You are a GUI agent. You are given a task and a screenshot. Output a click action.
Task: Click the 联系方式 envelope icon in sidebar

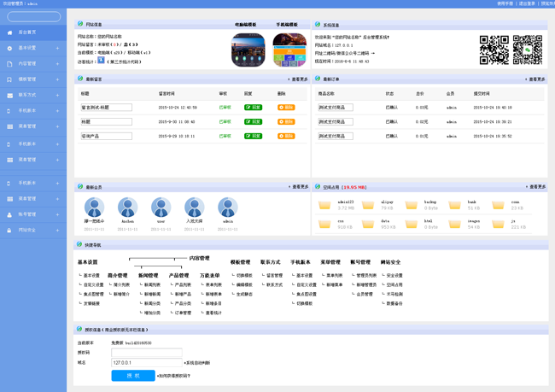click(9, 95)
